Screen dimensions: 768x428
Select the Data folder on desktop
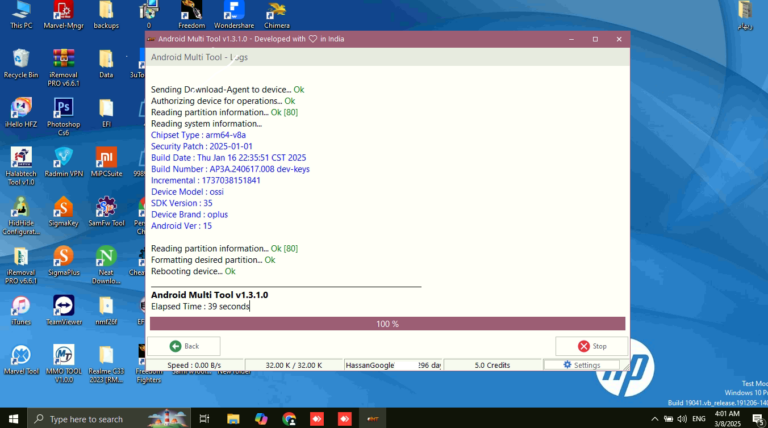(106, 64)
